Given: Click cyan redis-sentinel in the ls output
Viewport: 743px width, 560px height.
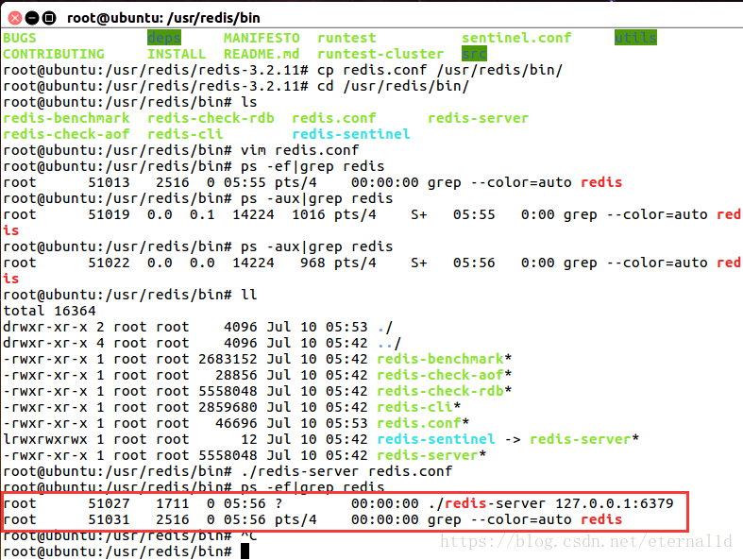Looking at the screenshot, I should (350, 134).
